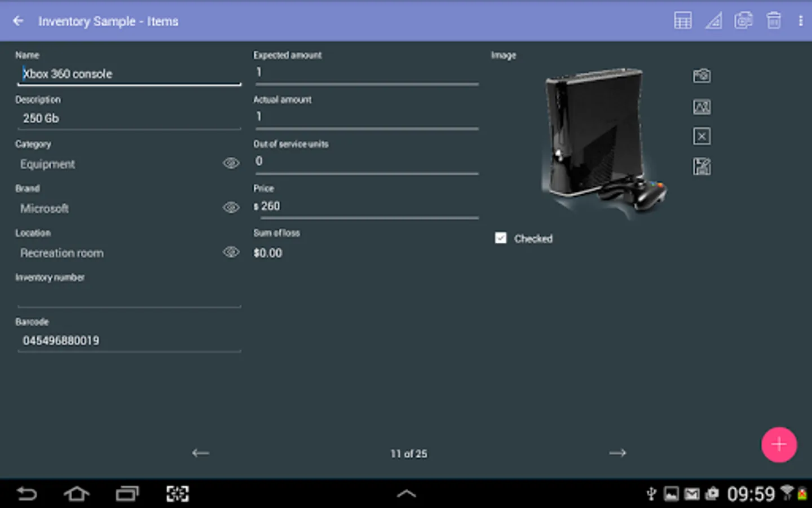Delete this item with the trash icon
Viewport: 812px width, 508px height.
pos(774,21)
